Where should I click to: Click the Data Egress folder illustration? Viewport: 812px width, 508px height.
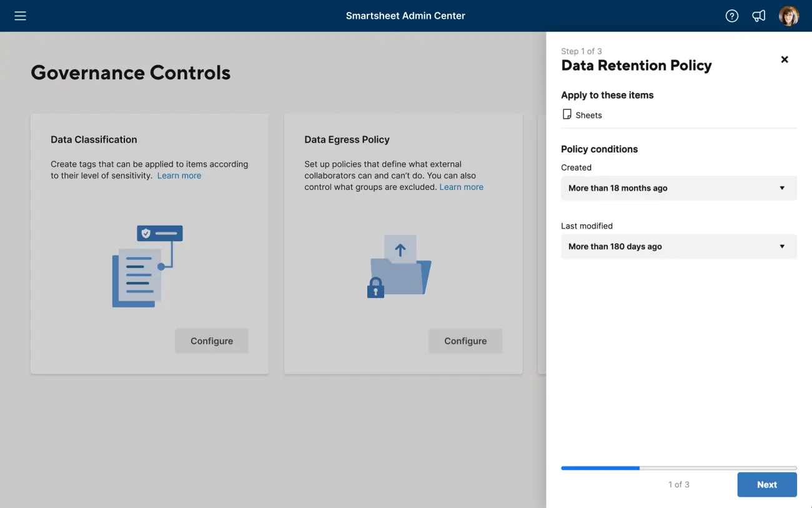click(x=400, y=266)
